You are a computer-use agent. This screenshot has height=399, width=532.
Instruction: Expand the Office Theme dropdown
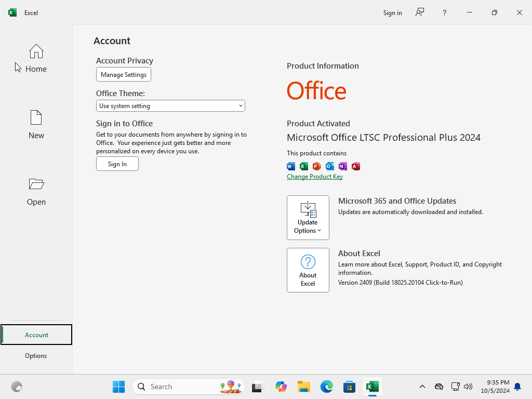coord(170,106)
